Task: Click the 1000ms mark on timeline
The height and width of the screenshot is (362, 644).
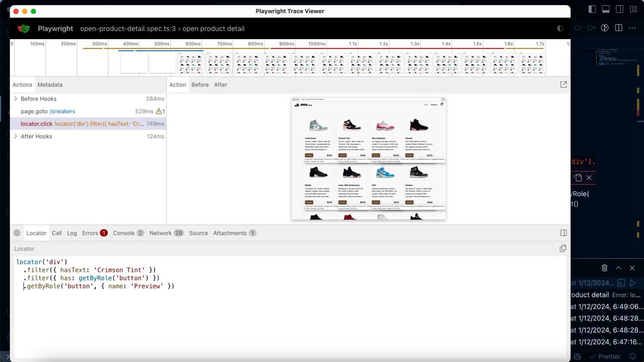Action: pos(317,44)
